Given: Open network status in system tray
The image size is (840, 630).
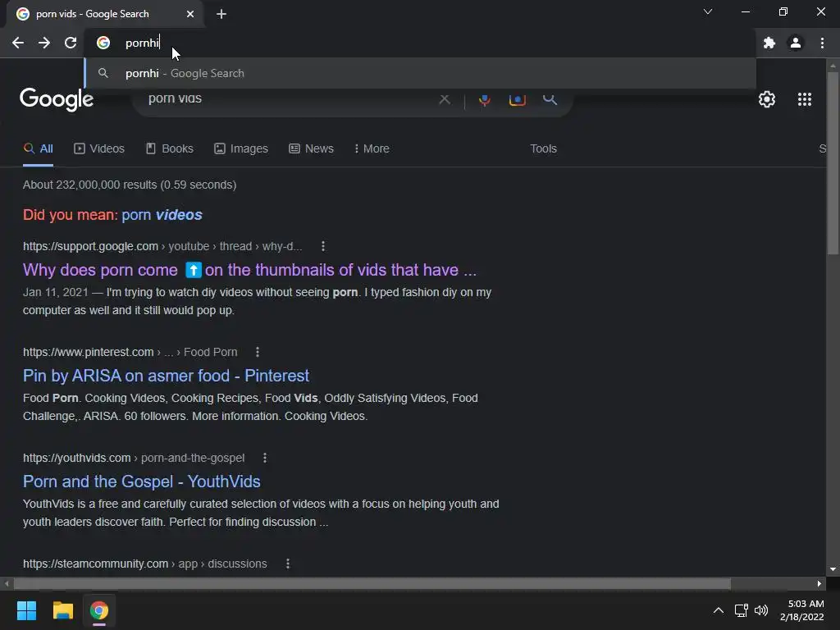Looking at the screenshot, I should click(x=741, y=610).
